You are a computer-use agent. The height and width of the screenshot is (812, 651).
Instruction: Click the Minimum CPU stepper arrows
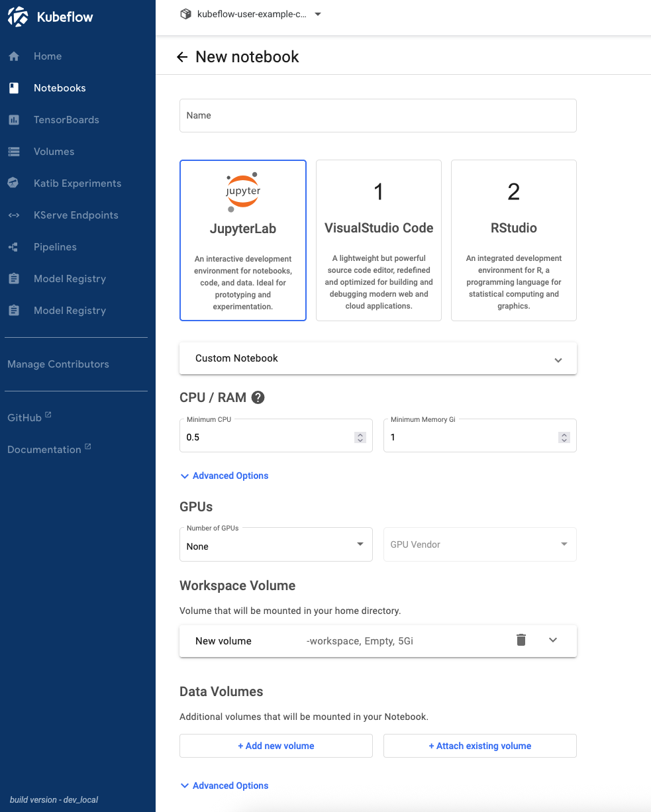(360, 437)
